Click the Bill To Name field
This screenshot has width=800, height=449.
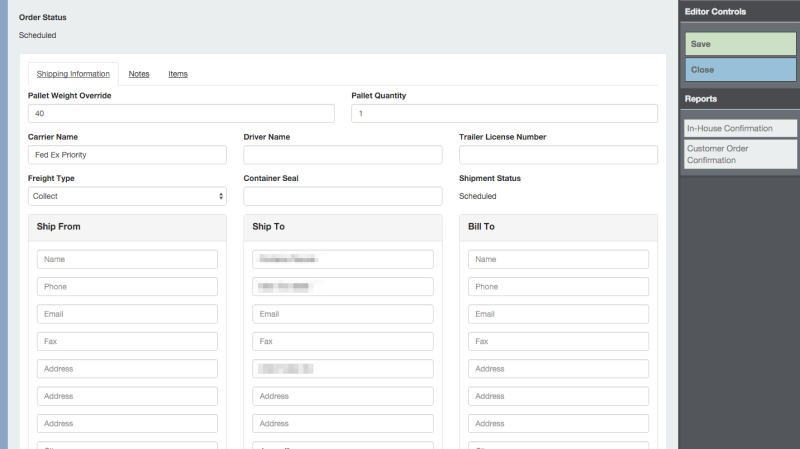[558, 260]
